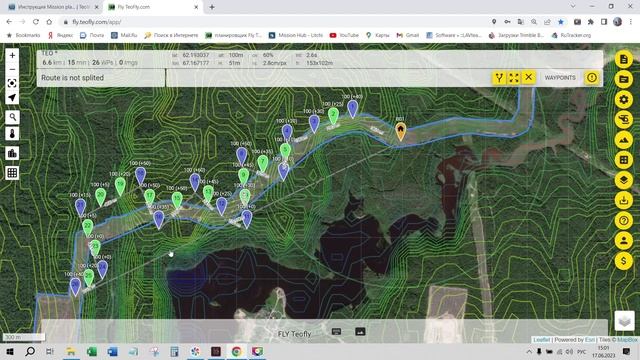Open the yellow user account button
Viewport: 640px width, 360px height.
(x=624, y=240)
